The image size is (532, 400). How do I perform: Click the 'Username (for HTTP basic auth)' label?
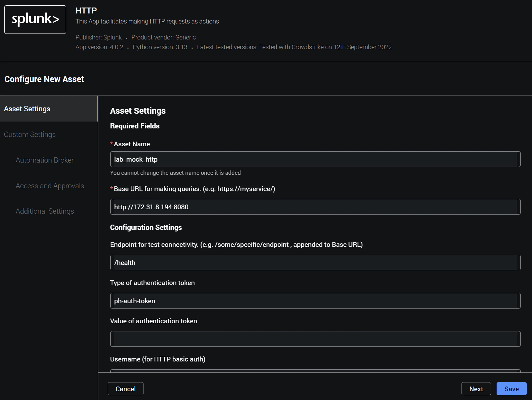coord(158,359)
